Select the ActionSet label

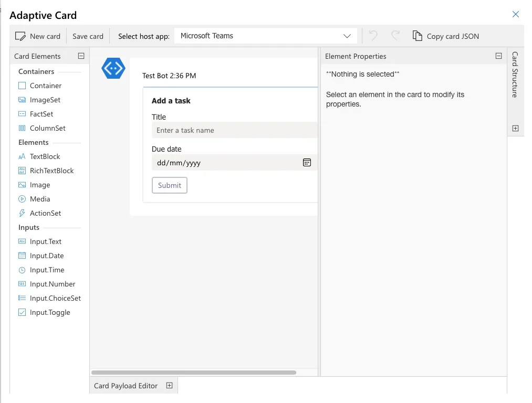pos(46,213)
